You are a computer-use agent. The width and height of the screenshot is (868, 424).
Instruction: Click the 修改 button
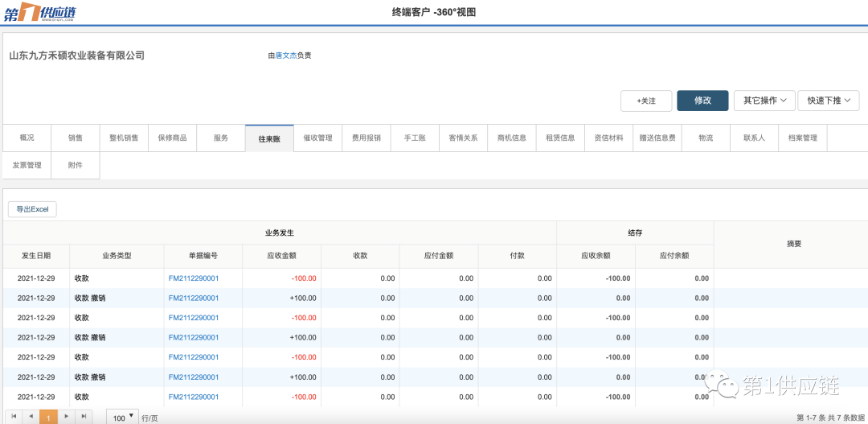(702, 101)
